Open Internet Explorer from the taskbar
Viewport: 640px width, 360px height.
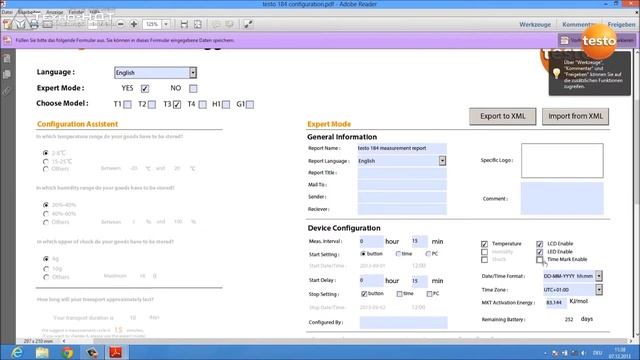coord(17,352)
